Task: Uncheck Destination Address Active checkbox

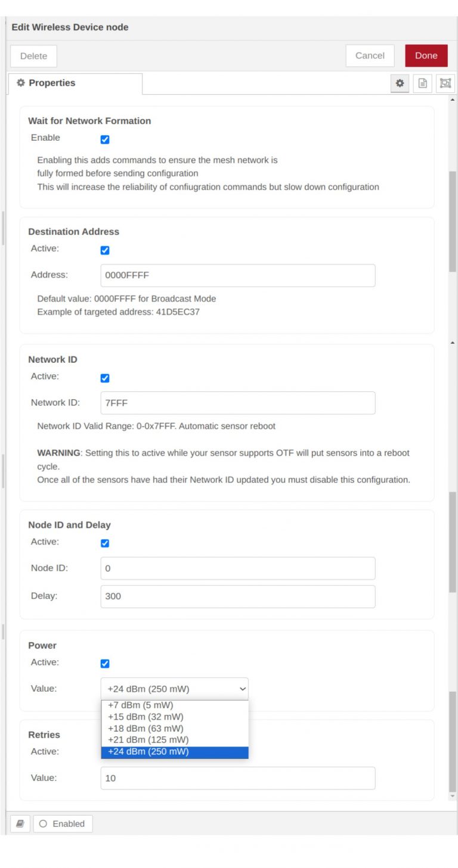Action: 104,250
